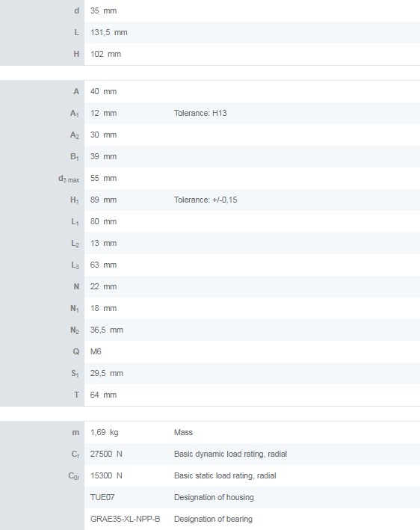
Task: Click the Mass label text
Action: click(x=183, y=432)
